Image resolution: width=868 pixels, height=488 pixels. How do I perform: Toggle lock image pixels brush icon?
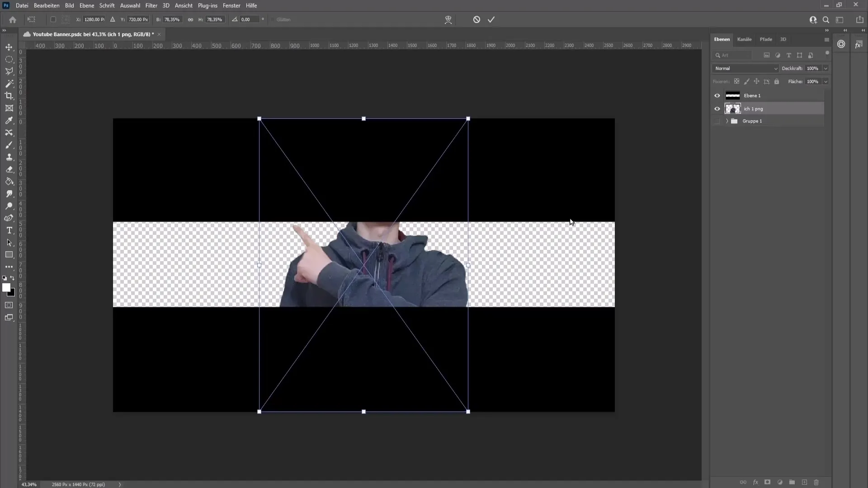(746, 81)
